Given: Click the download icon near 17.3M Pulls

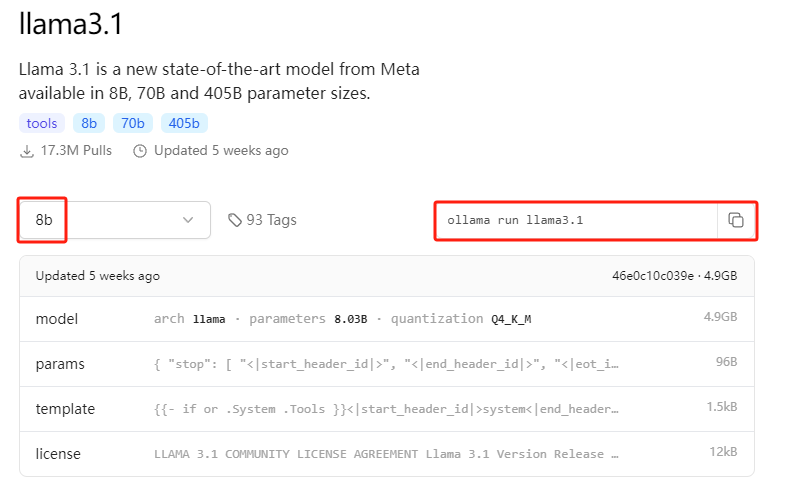Looking at the screenshot, I should (26, 151).
